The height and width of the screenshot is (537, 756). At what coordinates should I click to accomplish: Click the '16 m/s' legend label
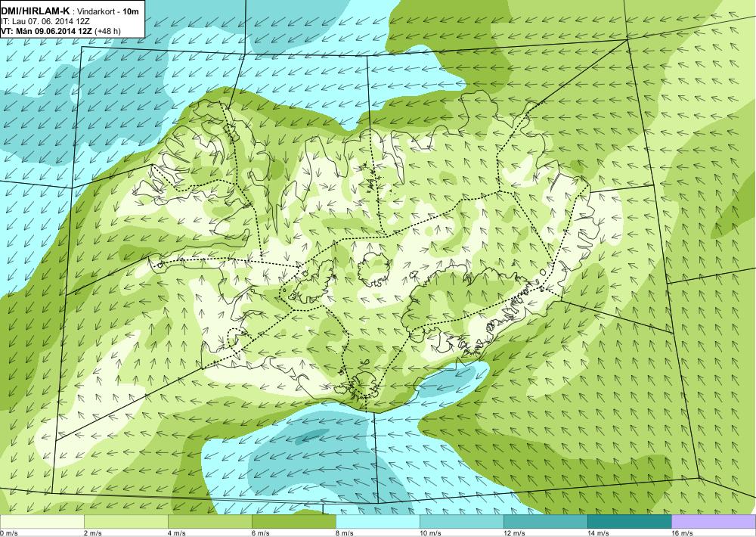(682, 533)
